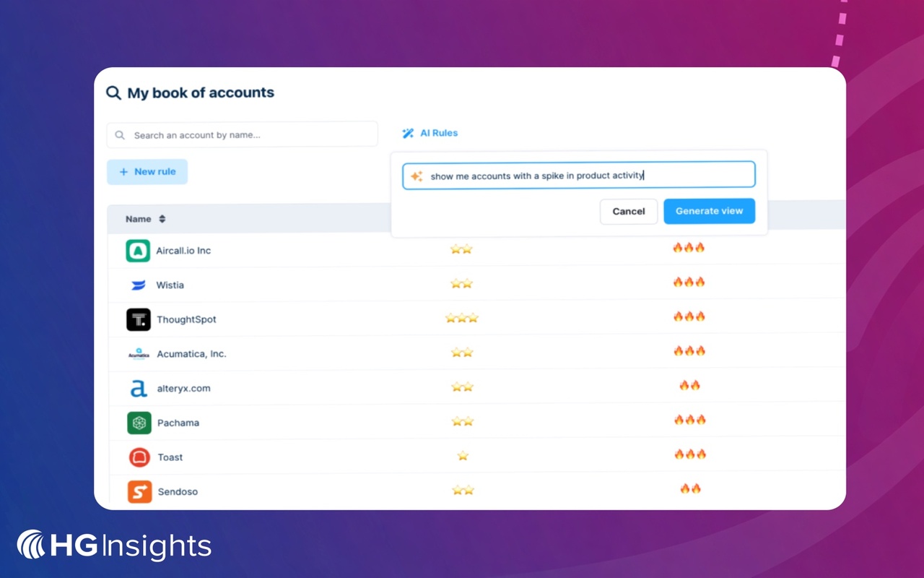Click the flame icons in the Toast row
Image resolution: width=924 pixels, height=578 pixels.
(690, 454)
